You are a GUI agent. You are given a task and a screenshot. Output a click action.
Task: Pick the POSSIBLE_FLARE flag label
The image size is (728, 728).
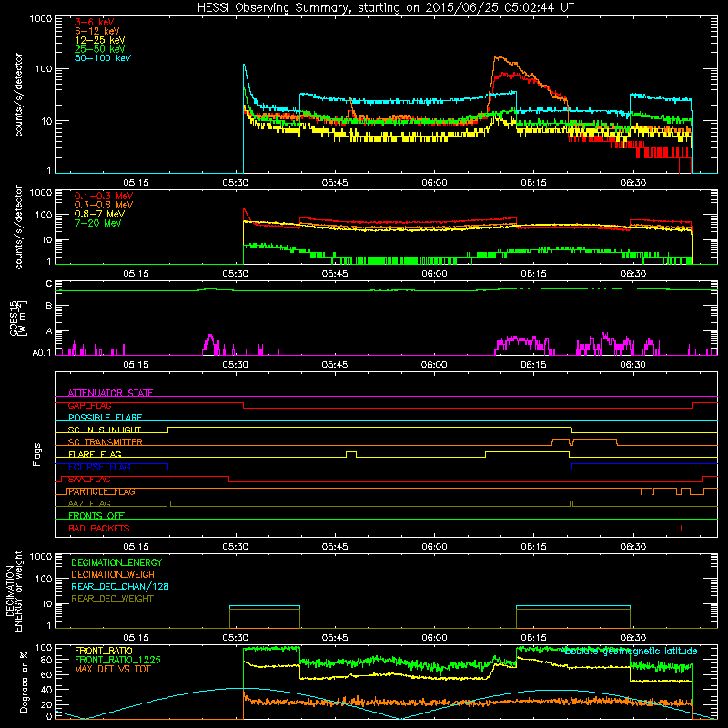105,418
